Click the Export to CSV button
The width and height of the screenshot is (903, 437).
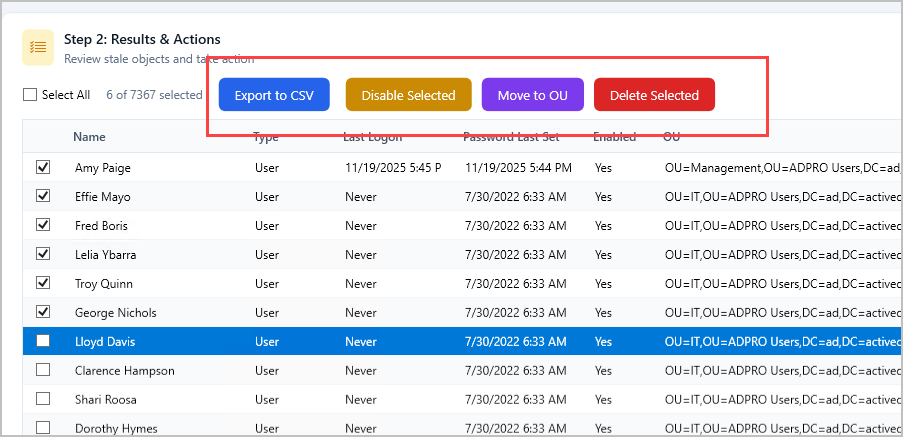274,94
